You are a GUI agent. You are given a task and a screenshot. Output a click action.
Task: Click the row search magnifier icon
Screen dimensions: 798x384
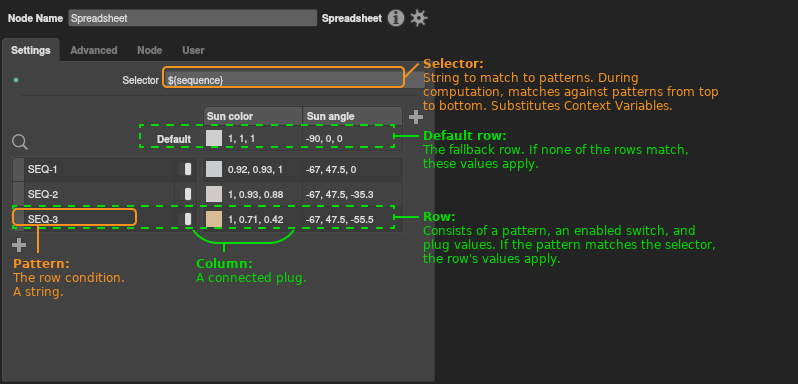click(x=20, y=142)
